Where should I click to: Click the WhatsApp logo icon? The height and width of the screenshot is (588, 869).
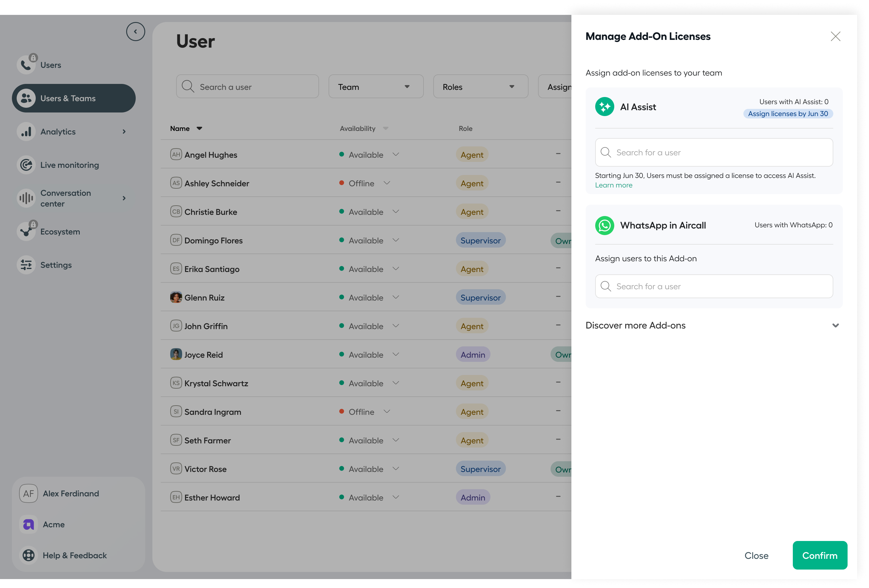(x=605, y=225)
